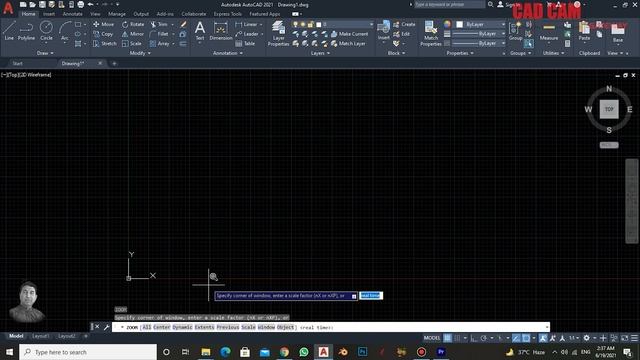Click the Move tool
This screenshot has height=360, width=640.
[104, 24]
